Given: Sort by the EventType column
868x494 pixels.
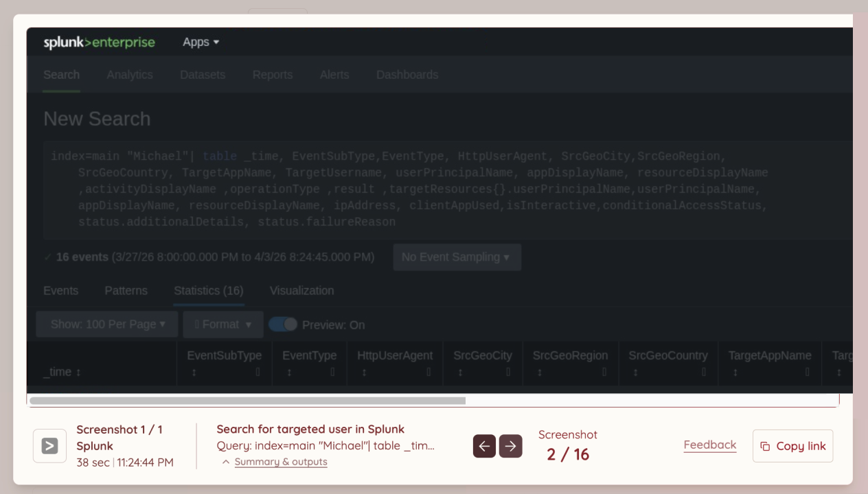Looking at the screenshot, I should (x=310, y=355).
